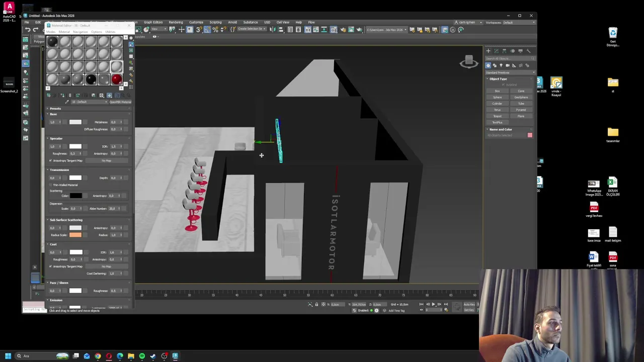Viewport: 644px width, 362px height.
Task: Open the Curve Editor icon
Action: tap(315, 30)
